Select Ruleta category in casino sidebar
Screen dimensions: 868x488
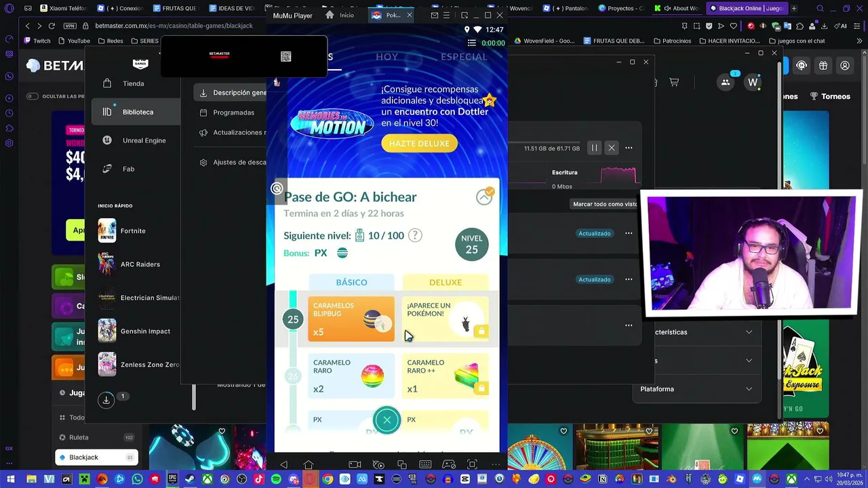[x=96, y=437]
